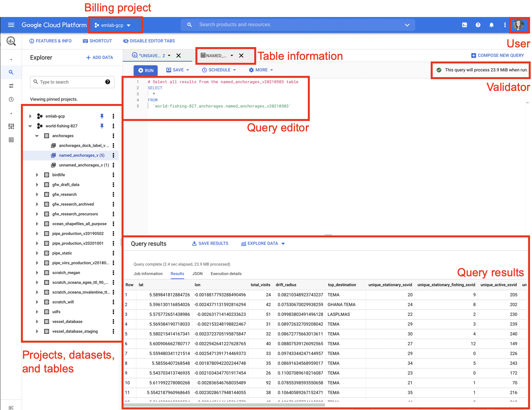Click the total_visits column header
This screenshot has width=532, height=410.
(x=260, y=285)
